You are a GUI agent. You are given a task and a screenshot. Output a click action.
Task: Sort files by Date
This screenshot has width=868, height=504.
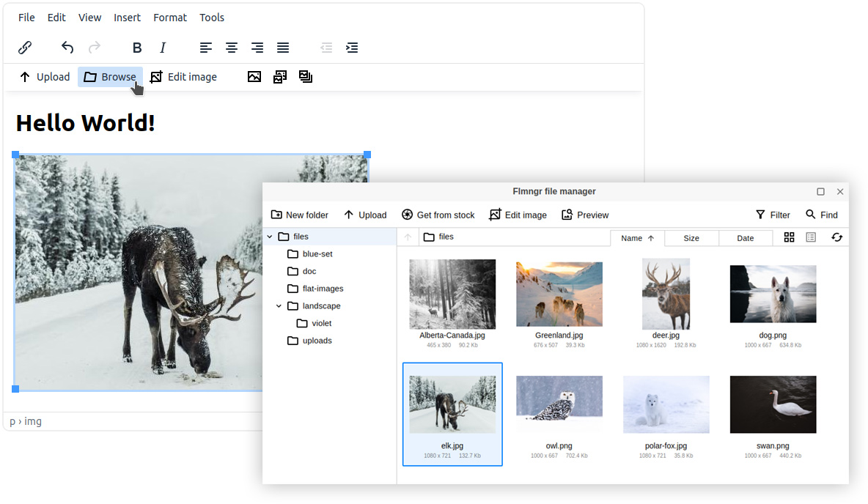click(x=745, y=238)
